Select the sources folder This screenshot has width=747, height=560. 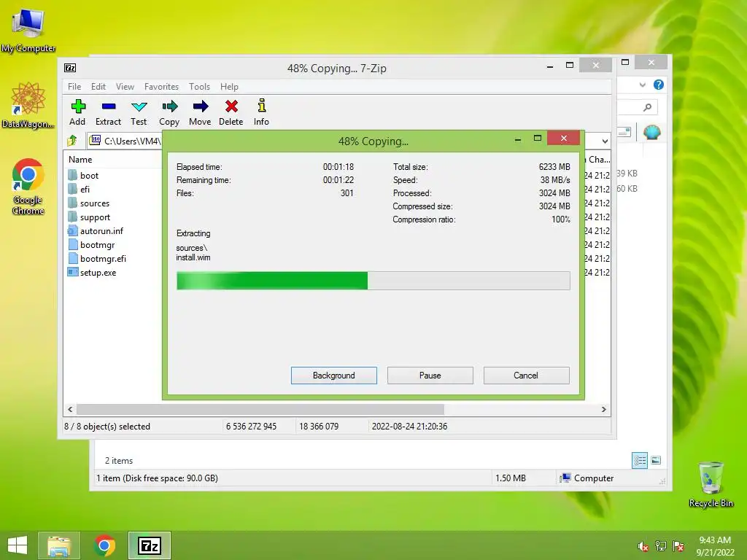tap(88, 203)
